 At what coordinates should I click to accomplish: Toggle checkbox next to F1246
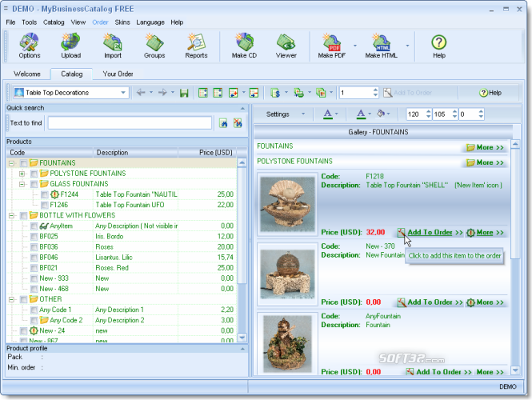pos(45,205)
